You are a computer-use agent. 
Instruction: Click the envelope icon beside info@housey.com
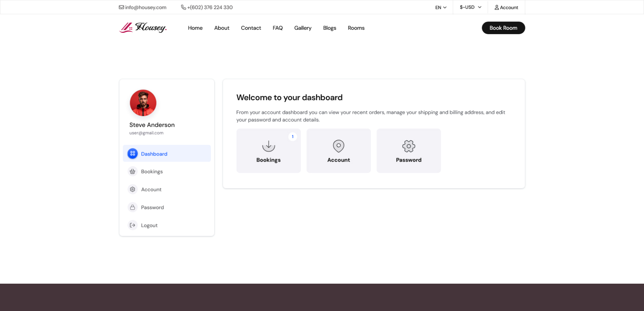[121, 7]
